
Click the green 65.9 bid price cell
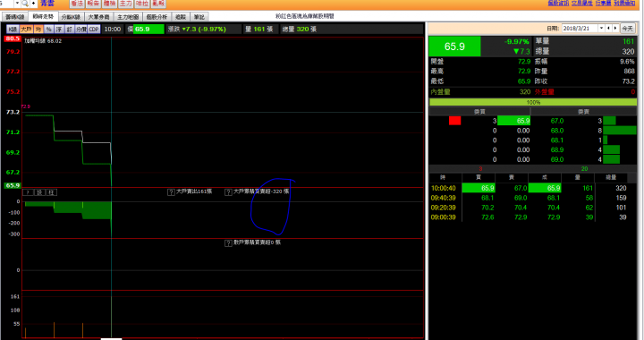513,121
